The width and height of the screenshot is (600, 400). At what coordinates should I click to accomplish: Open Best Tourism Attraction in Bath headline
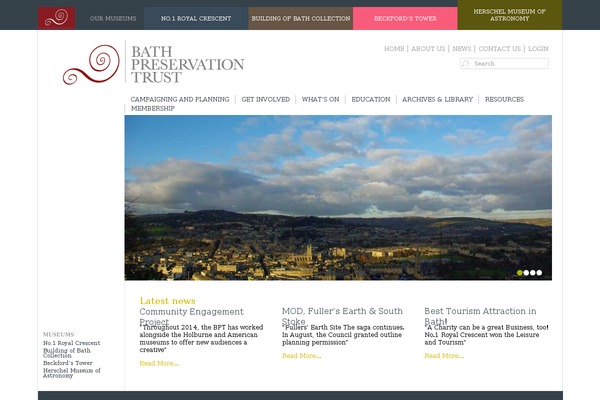tap(480, 316)
